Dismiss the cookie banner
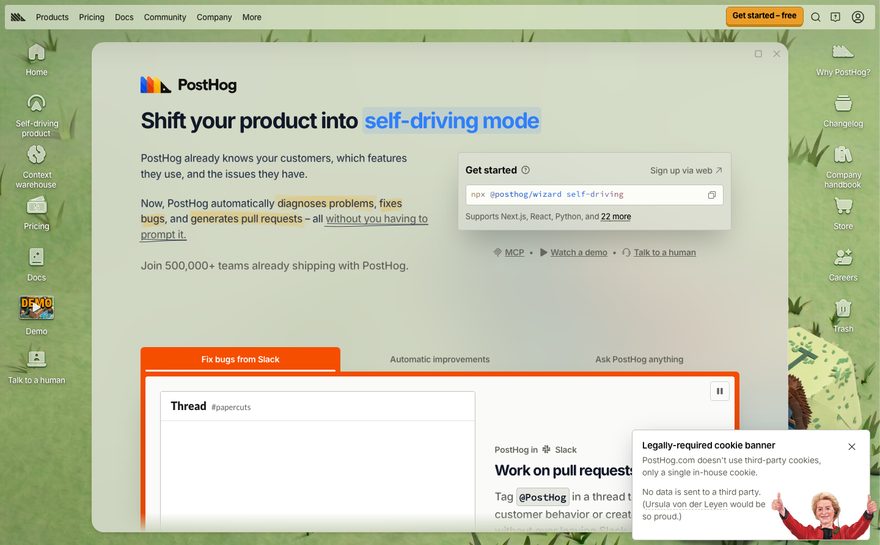The height and width of the screenshot is (545, 880). click(x=852, y=447)
